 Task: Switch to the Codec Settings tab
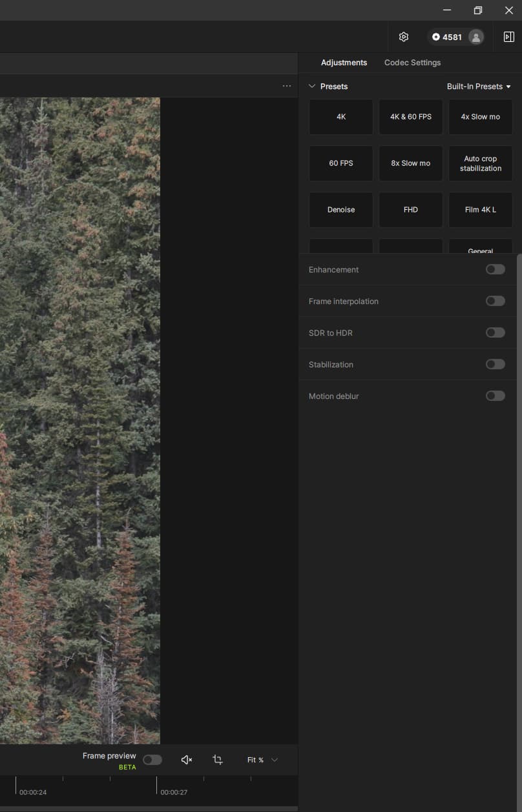(412, 63)
